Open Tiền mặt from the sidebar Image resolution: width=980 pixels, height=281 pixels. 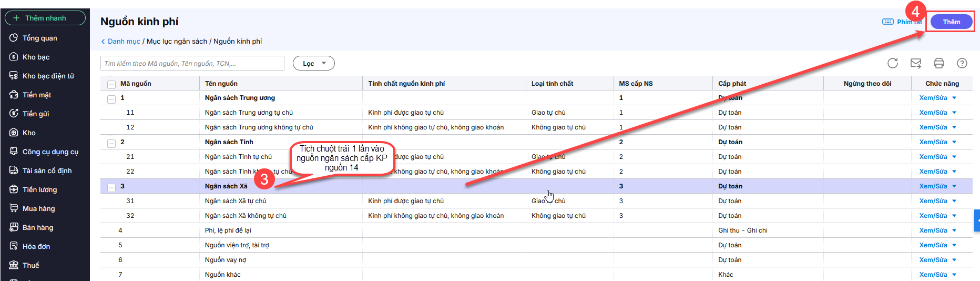click(36, 95)
